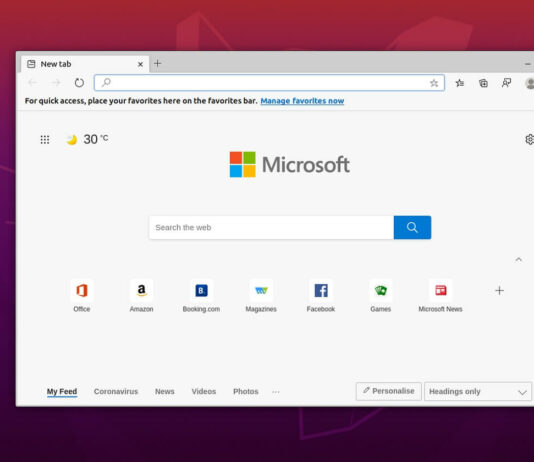Focus the Search the web box
This screenshot has height=462, width=534.
271,227
